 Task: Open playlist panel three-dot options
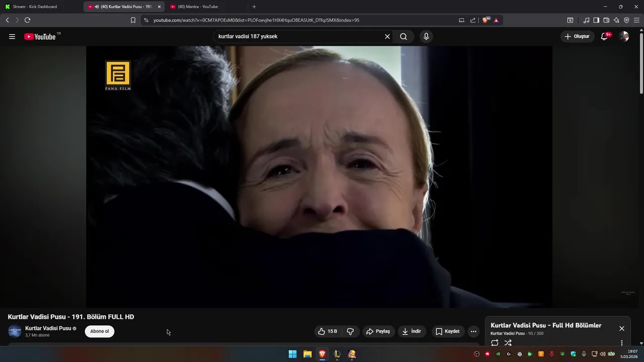622,343
